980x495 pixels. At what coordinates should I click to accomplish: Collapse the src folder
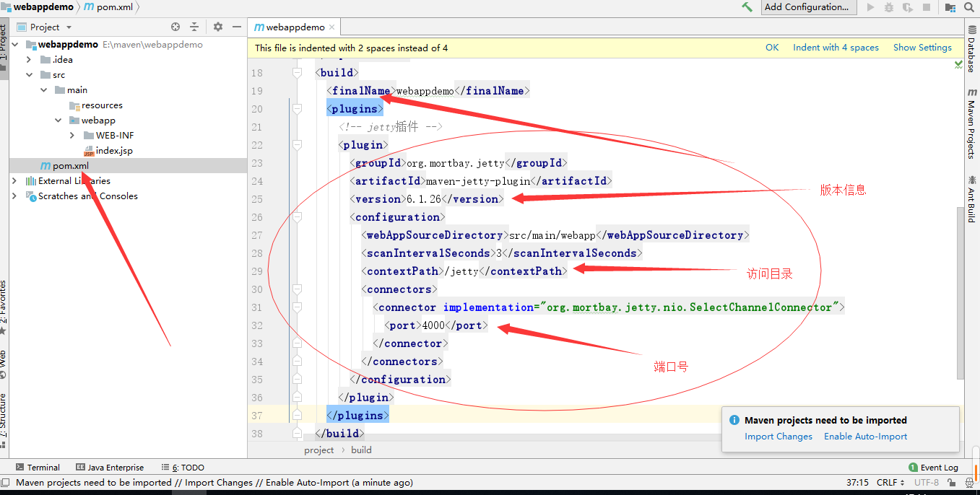(x=29, y=75)
